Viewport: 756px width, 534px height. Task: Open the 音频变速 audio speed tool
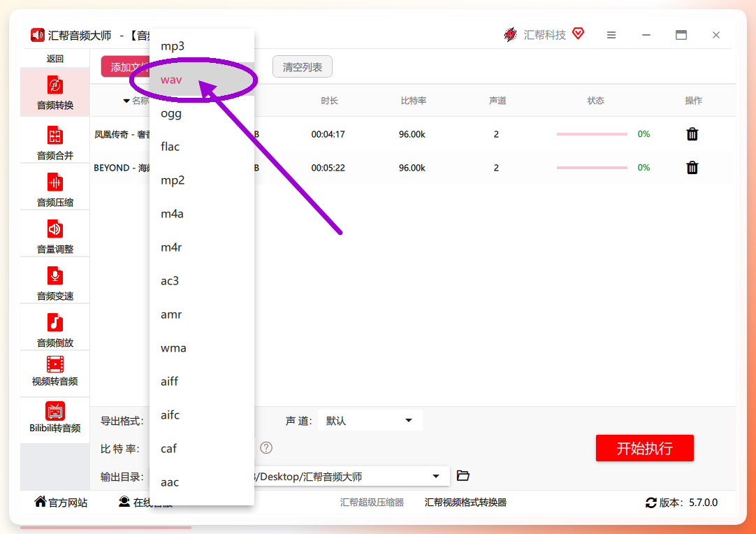pos(55,283)
